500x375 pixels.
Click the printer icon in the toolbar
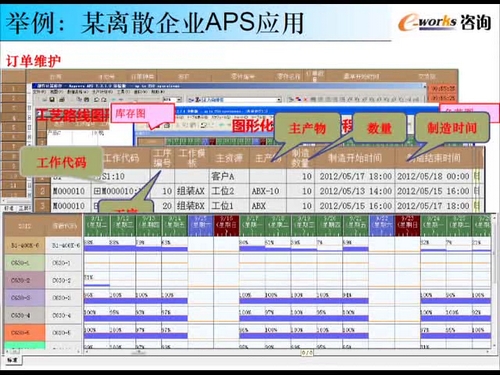[x=62, y=99]
